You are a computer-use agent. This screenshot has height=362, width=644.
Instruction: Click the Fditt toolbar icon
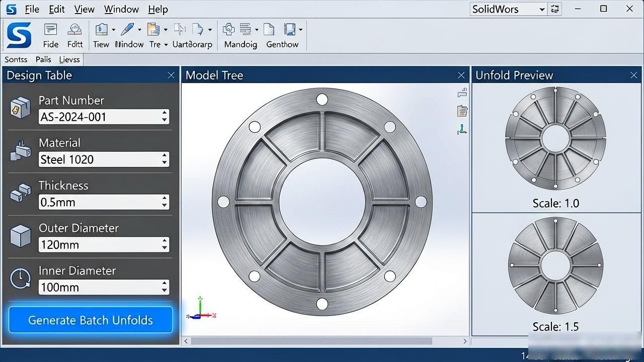[75, 29]
